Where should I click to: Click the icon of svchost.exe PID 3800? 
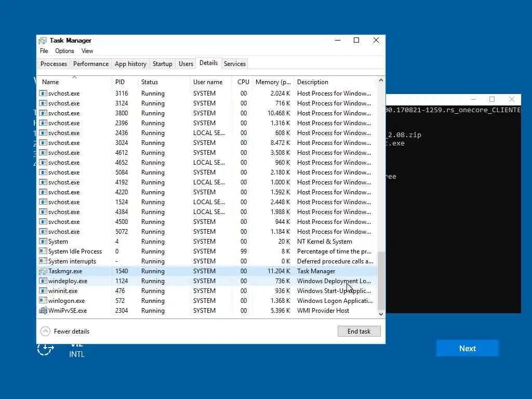point(43,113)
